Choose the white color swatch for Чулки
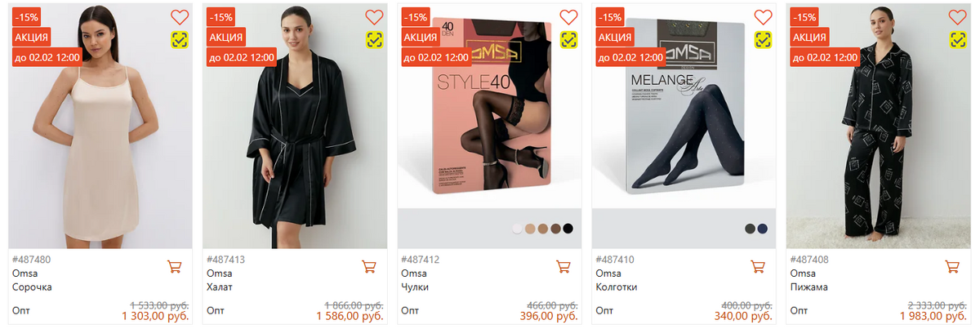Screen dimensions: 980x329 pos(516,229)
